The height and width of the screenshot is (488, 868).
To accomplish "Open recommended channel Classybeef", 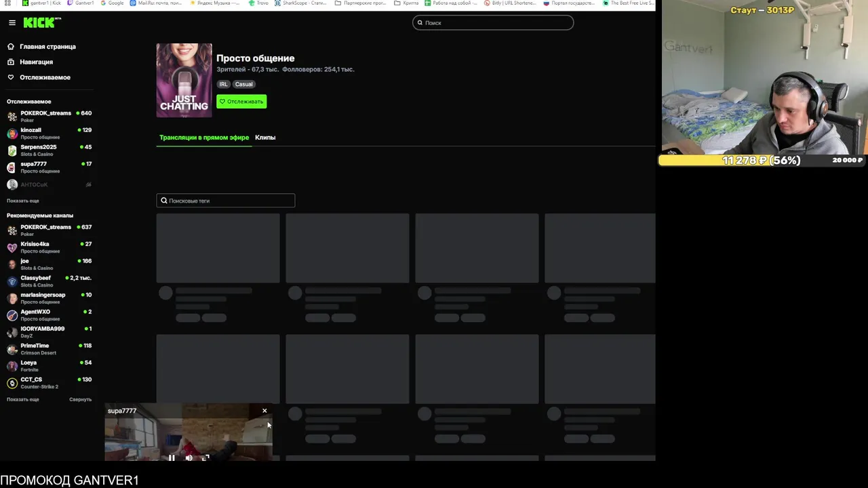I will pos(49,281).
